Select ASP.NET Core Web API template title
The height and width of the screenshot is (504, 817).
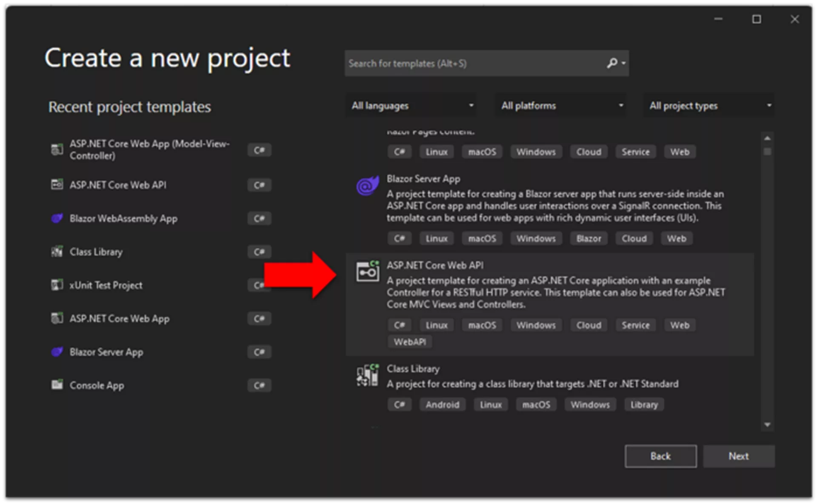[435, 265]
